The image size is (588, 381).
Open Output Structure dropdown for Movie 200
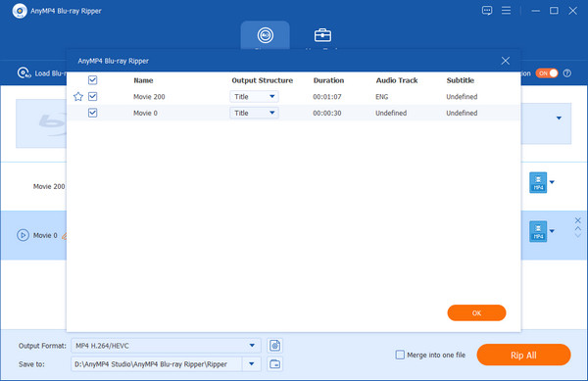(254, 97)
